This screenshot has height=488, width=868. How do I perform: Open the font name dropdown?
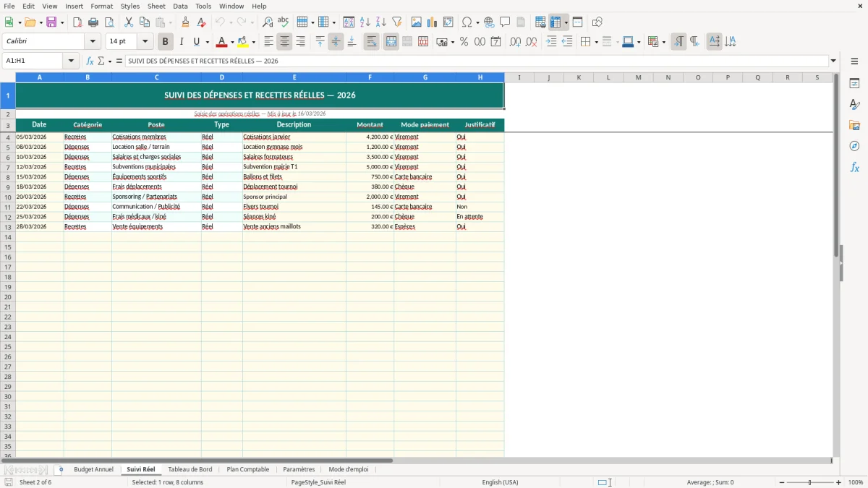93,42
